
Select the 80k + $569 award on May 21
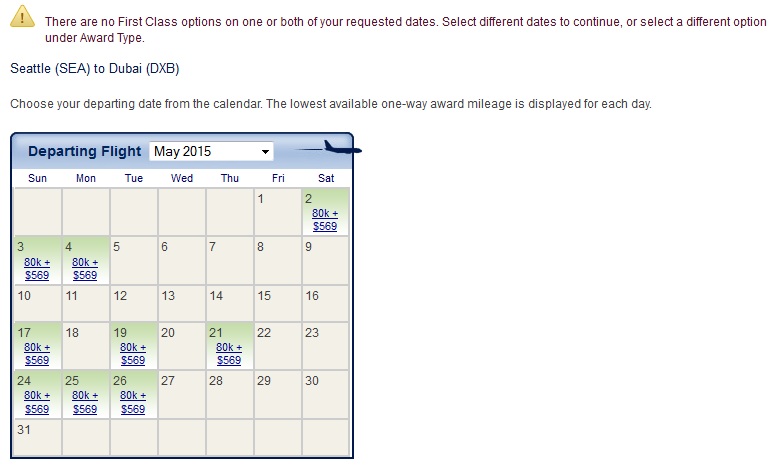point(229,353)
